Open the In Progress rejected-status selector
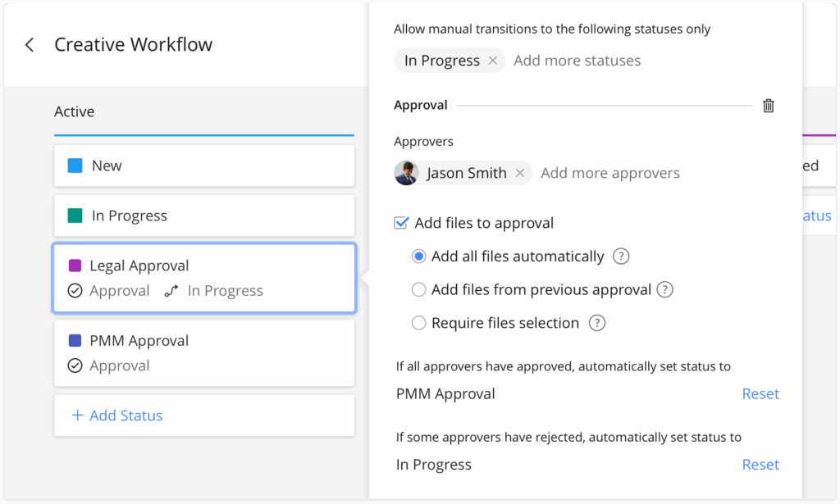 434,465
